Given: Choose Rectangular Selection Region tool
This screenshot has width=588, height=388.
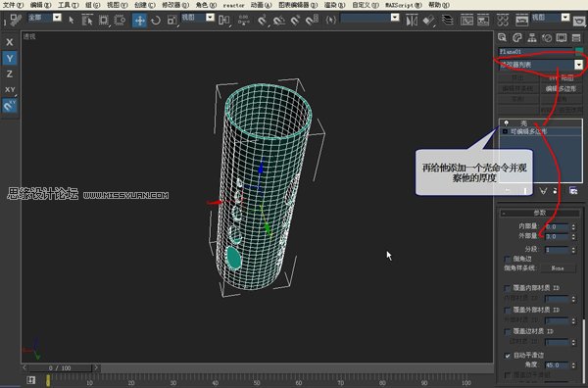Looking at the screenshot, I should (x=104, y=20).
